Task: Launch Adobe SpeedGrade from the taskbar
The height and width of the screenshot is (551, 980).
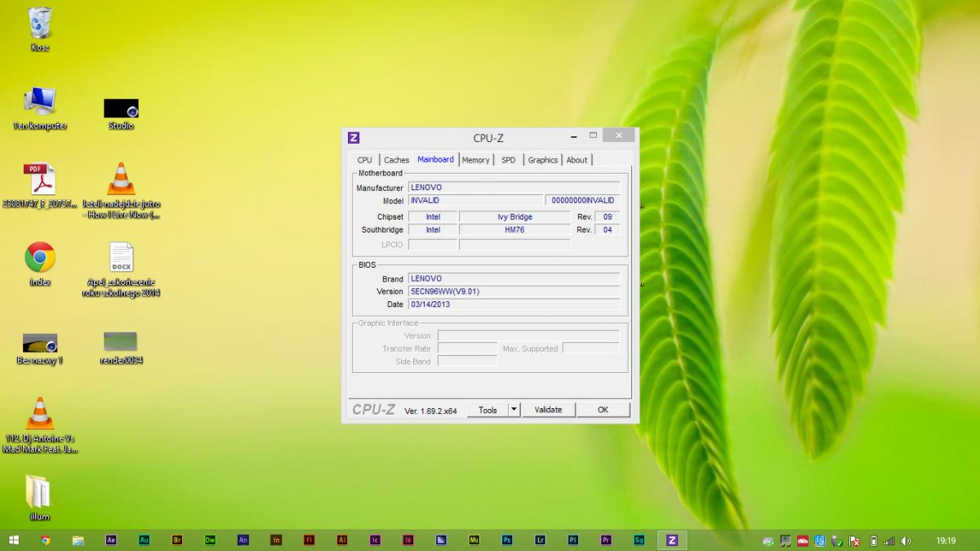Action: (639, 540)
